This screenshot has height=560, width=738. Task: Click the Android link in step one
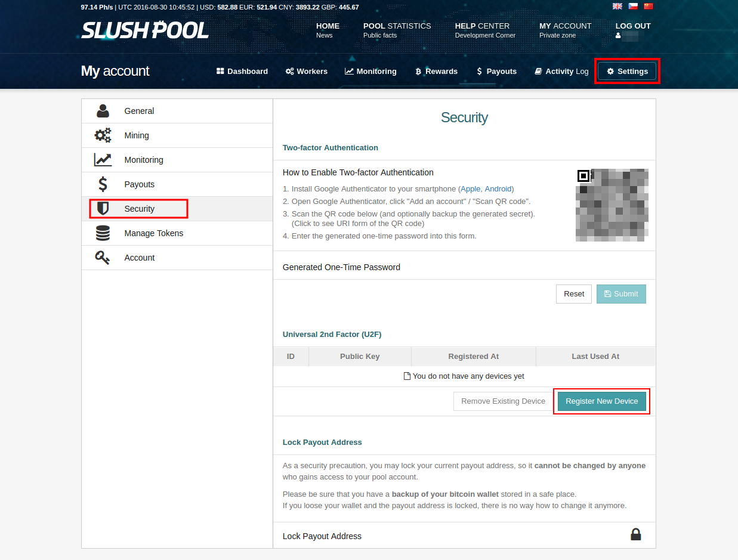[x=499, y=188]
